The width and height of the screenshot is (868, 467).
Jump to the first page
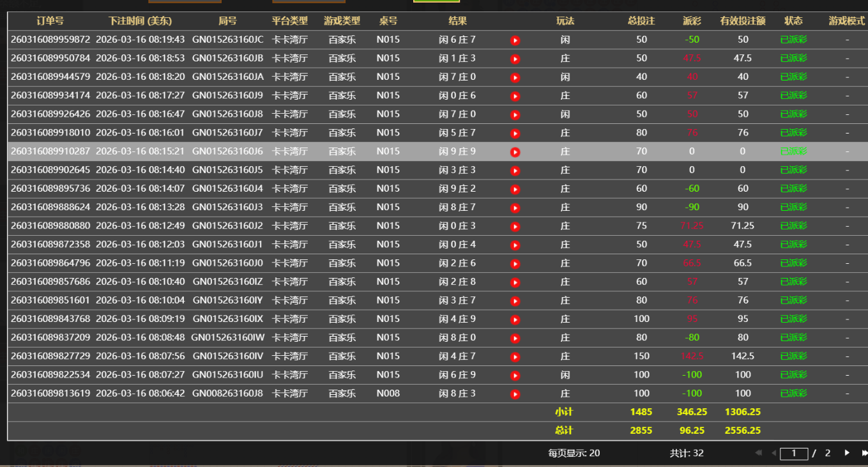coord(759,453)
